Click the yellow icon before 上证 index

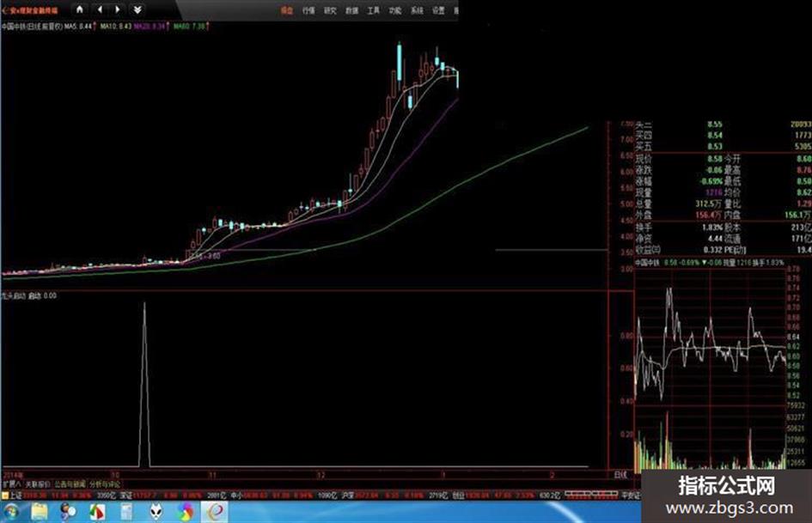pyautogui.click(x=5, y=496)
